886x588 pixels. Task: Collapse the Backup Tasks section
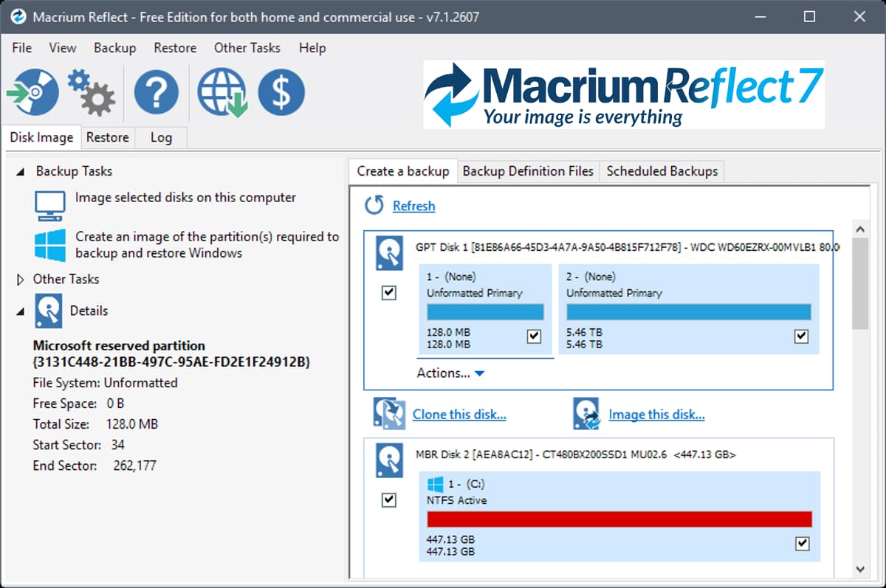pos(20,171)
